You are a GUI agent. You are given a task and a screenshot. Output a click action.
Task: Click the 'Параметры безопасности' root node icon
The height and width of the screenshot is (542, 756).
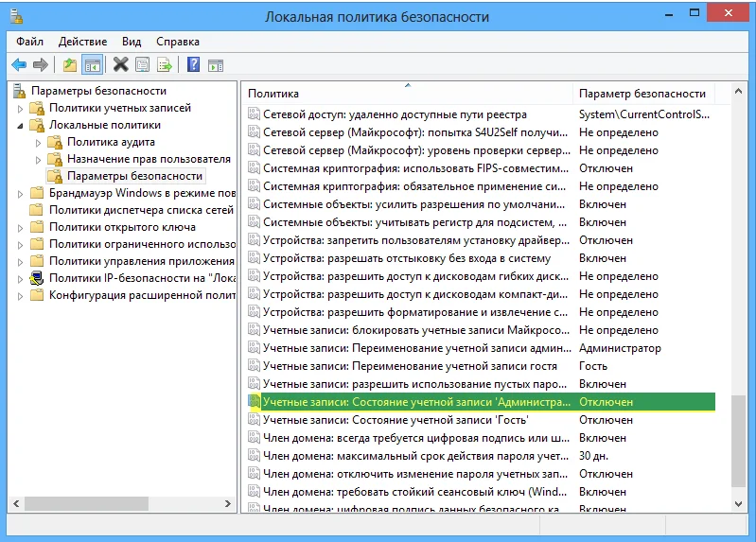click(x=19, y=91)
